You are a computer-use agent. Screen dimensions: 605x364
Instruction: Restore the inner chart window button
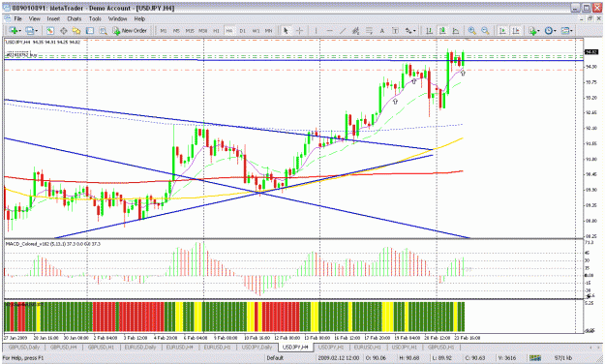pyautogui.click(x=590, y=18)
